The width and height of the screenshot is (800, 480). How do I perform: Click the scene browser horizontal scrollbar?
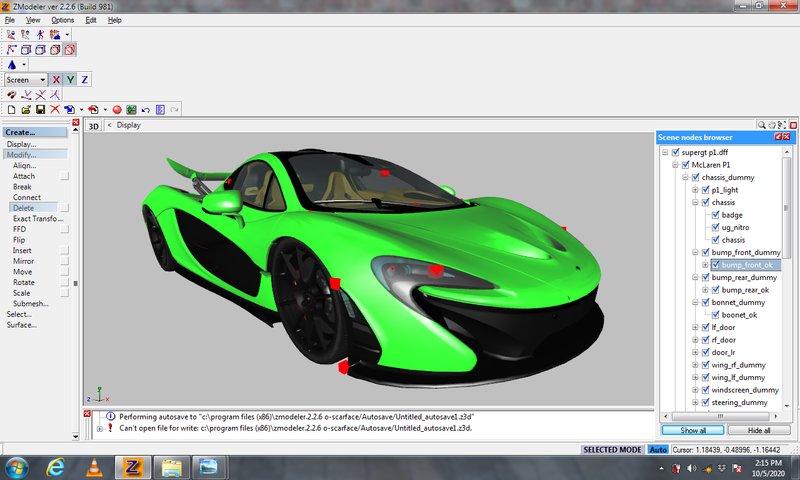click(x=720, y=416)
